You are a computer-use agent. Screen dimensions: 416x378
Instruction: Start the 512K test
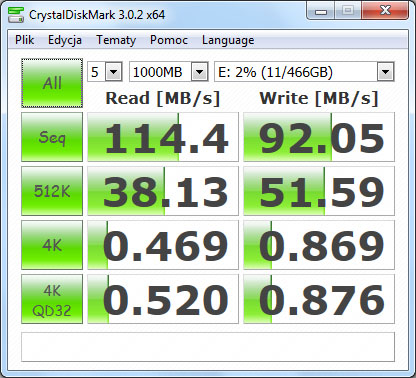[x=52, y=191]
